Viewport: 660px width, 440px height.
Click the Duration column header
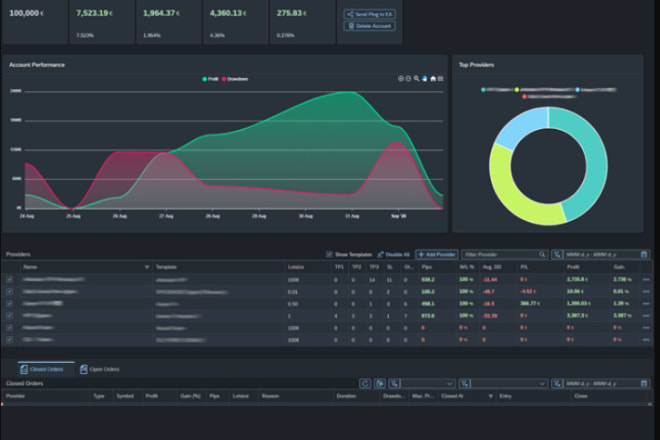pos(346,396)
